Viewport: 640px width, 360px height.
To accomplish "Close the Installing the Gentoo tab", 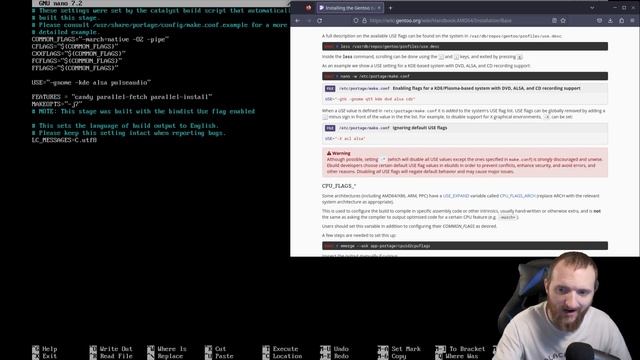I will tap(379, 8).
